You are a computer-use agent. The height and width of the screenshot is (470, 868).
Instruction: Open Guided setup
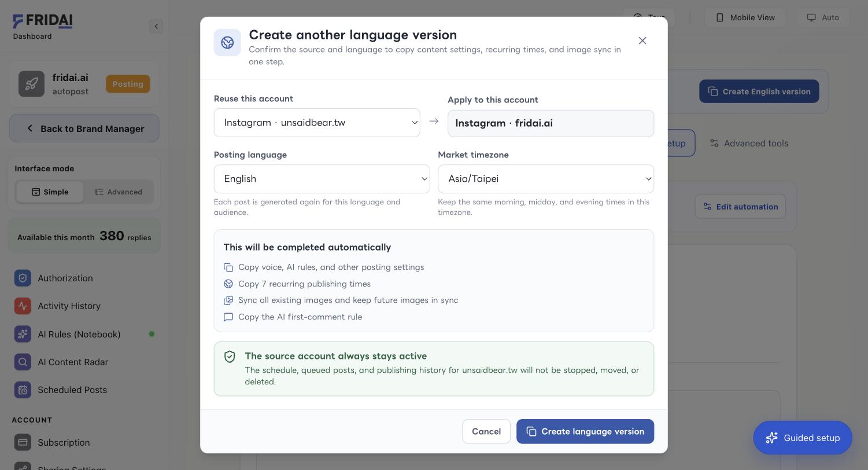[803, 438]
